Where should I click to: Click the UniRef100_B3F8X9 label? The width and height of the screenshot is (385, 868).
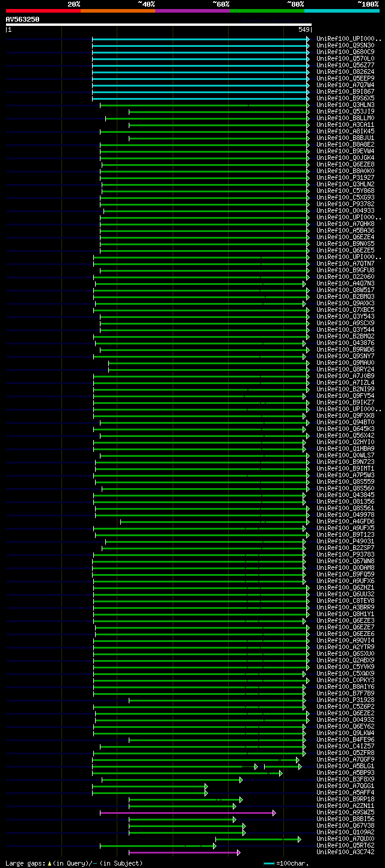click(x=345, y=779)
